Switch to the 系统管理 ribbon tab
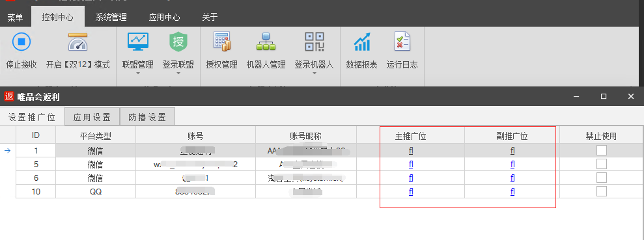The image size is (644, 240). pyautogui.click(x=111, y=17)
